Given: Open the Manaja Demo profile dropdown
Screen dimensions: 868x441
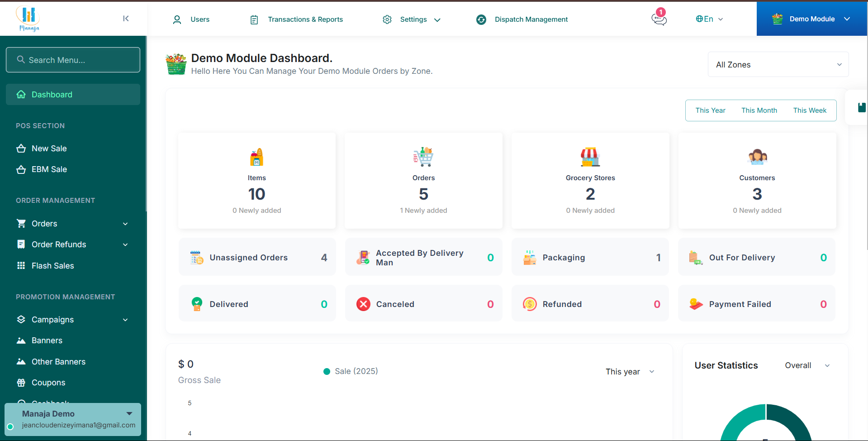Looking at the screenshot, I should [x=73, y=419].
